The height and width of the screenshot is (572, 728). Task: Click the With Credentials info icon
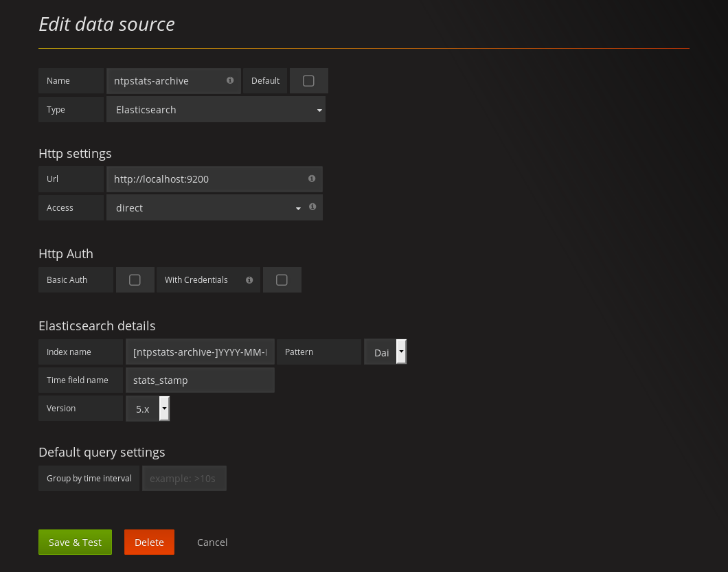pyautogui.click(x=249, y=280)
